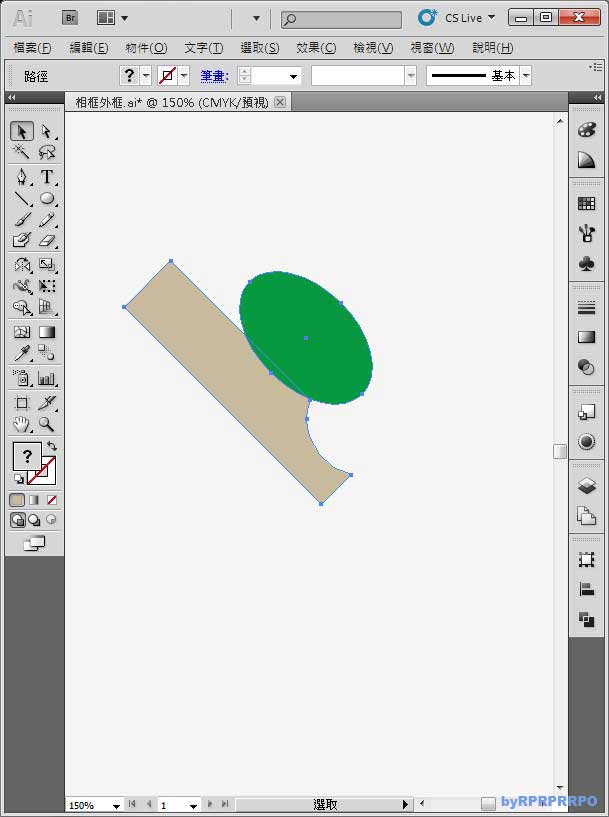The height and width of the screenshot is (817, 609).
Task: Select the Lasso tool
Action: pos(46,152)
